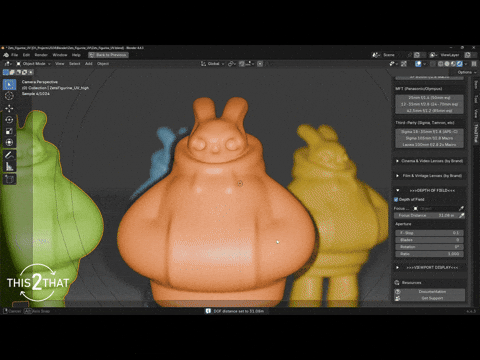Select the Add Cube tool
Image resolution: width=480 pixels, height=360 pixels.
pyautogui.click(x=9, y=179)
